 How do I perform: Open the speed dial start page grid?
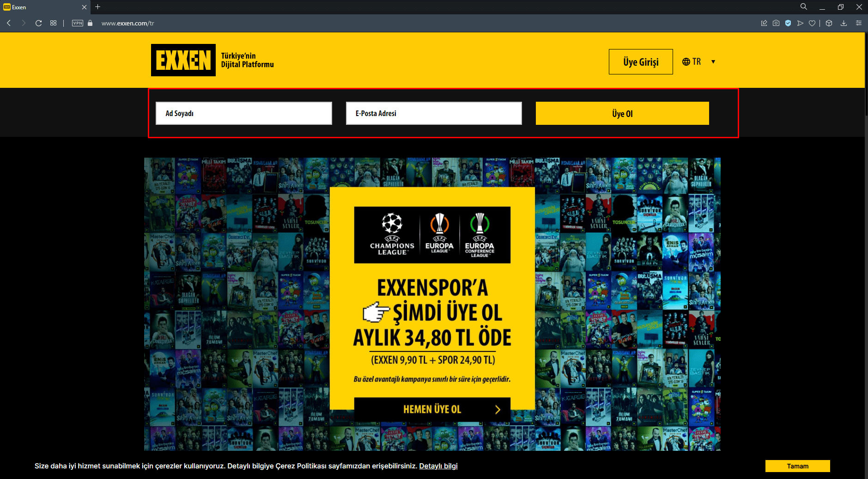coord(54,23)
